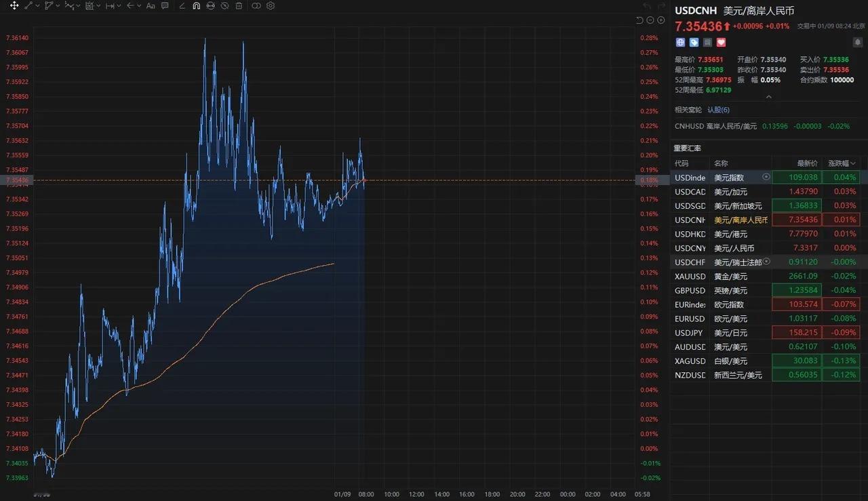Select the USDCNY 美元/人民币 row
This screenshot has width=868, height=501.
pyautogui.click(x=765, y=248)
